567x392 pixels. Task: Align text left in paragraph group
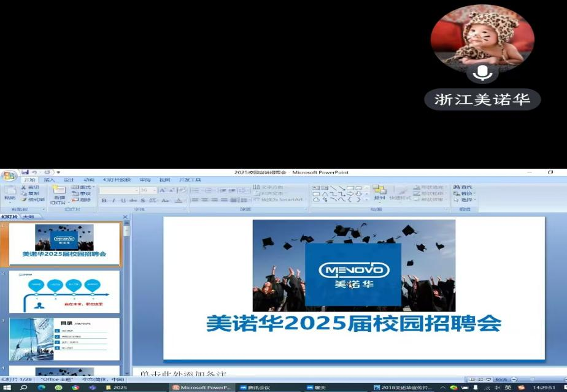195,200
